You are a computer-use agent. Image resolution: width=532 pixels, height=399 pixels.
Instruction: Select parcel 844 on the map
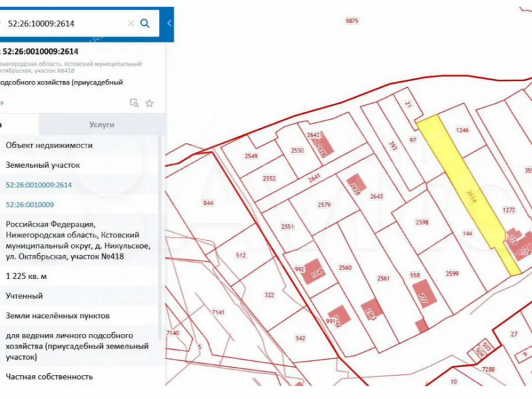pyautogui.click(x=207, y=201)
